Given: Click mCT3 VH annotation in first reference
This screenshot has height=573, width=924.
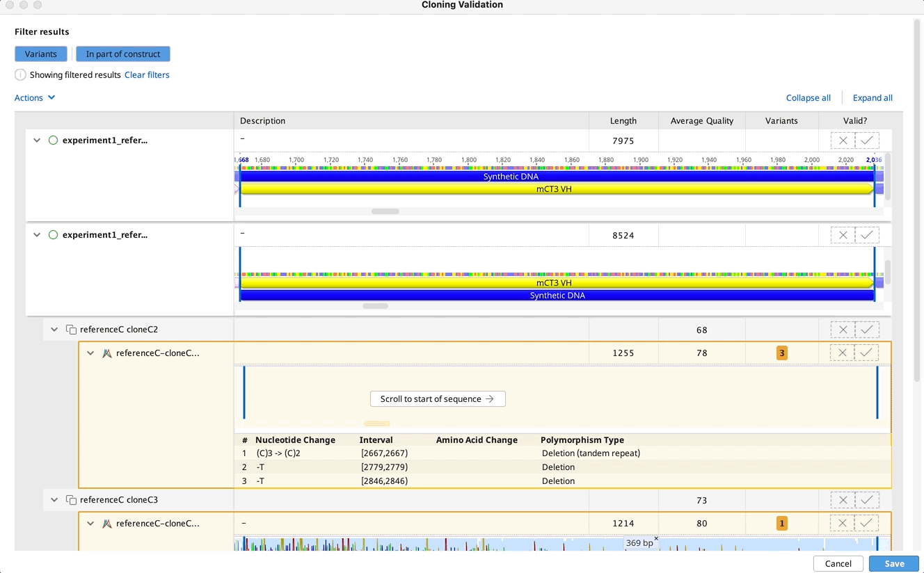Looking at the screenshot, I should 555,188.
